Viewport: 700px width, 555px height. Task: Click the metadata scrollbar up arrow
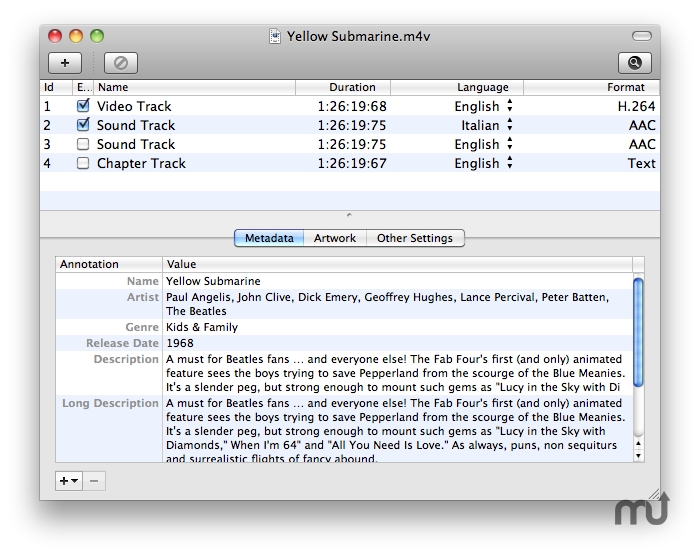click(x=638, y=443)
